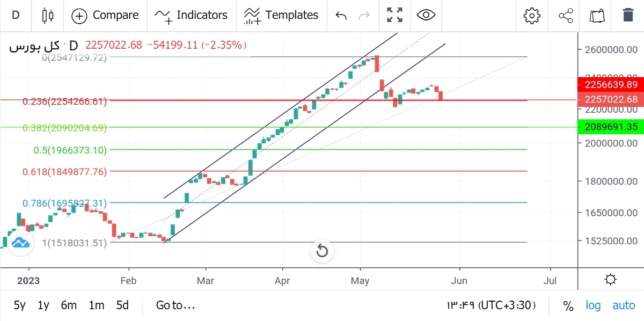Toggle drawings visibility with the eye icon
This screenshot has height=321, width=644.
pos(426,15)
